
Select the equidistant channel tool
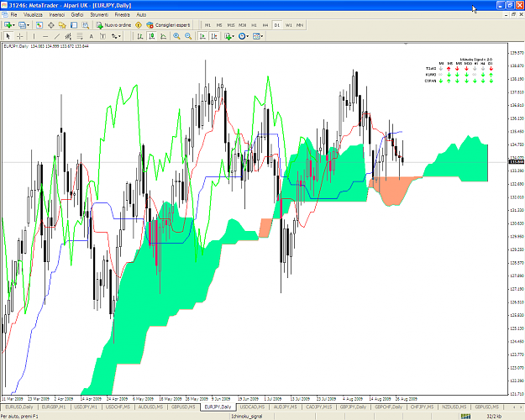pos(68,36)
